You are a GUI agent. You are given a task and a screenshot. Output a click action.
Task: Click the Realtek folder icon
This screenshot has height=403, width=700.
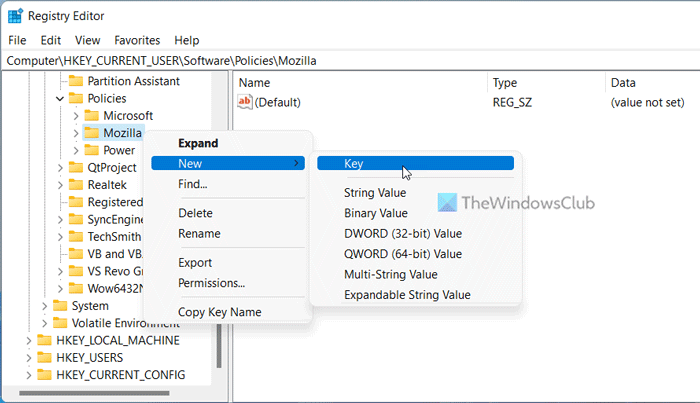point(76,185)
